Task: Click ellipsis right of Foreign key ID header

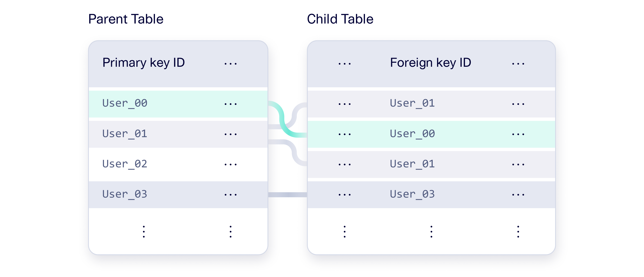Action: [x=518, y=64]
